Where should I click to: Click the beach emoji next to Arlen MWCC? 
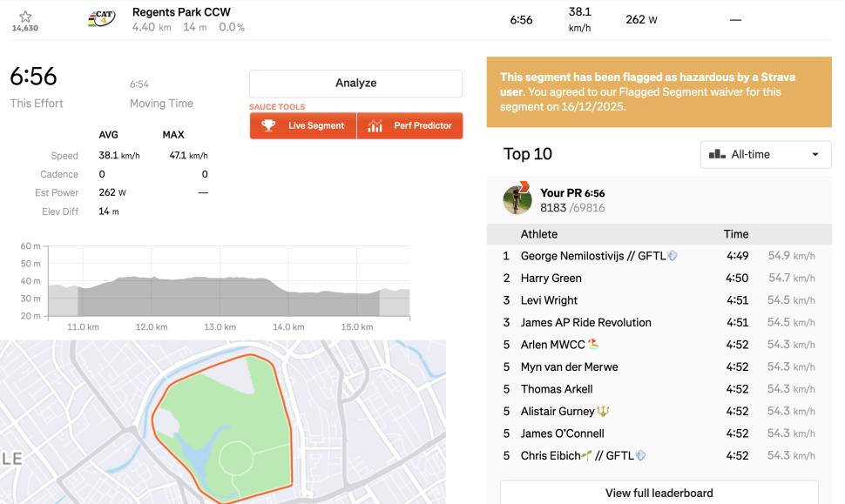pos(593,344)
